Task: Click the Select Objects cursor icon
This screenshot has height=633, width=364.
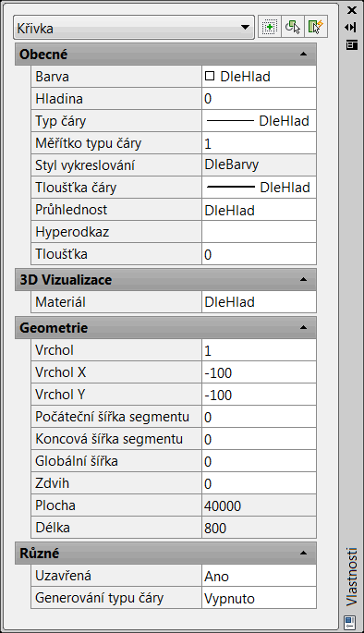Action: coord(293,27)
